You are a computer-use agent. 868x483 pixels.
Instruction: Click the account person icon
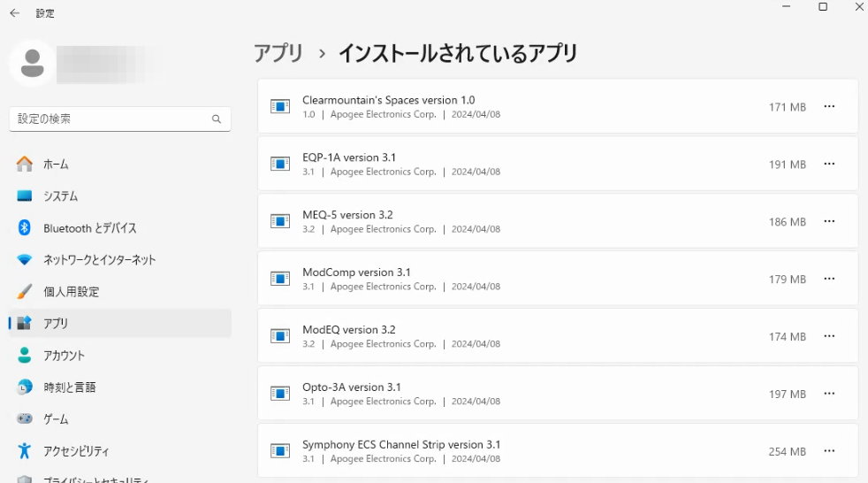pyautogui.click(x=25, y=355)
